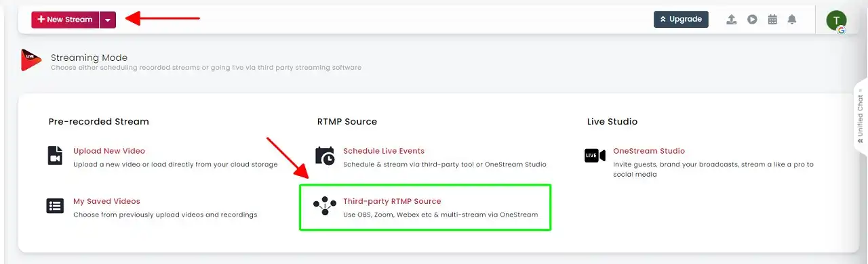Expand the New Stream dropdown arrow
Image resolution: width=868 pixels, height=264 pixels.
pyautogui.click(x=108, y=20)
